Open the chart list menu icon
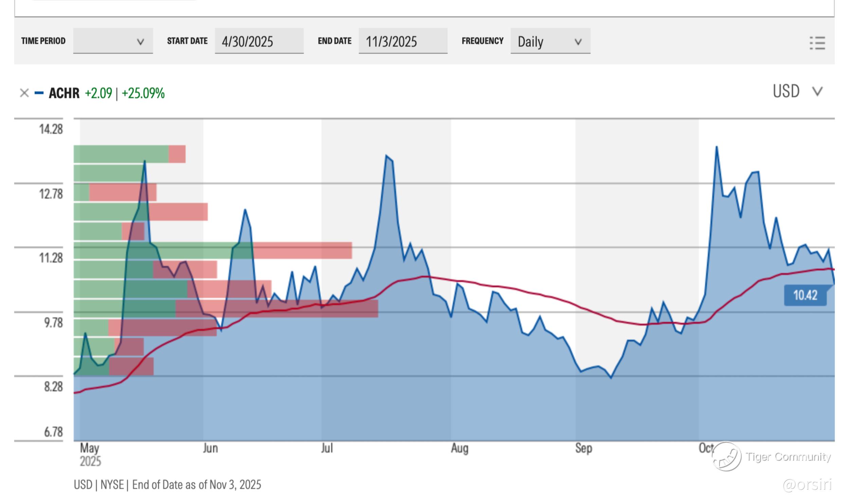 tap(817, 43)
